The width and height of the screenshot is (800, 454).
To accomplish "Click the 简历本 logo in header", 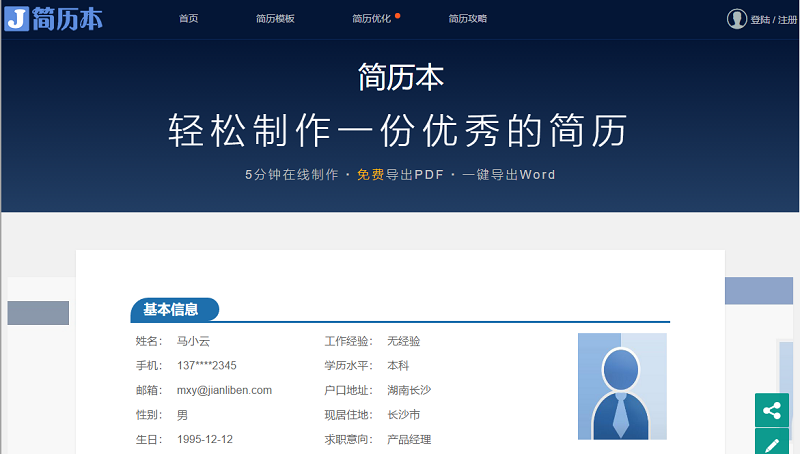I will [54, 18].
